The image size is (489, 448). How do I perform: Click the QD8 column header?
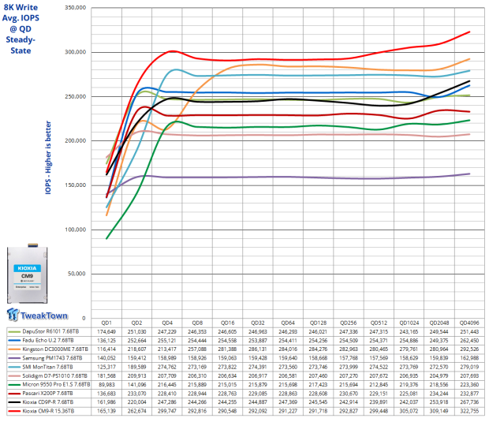197,323
